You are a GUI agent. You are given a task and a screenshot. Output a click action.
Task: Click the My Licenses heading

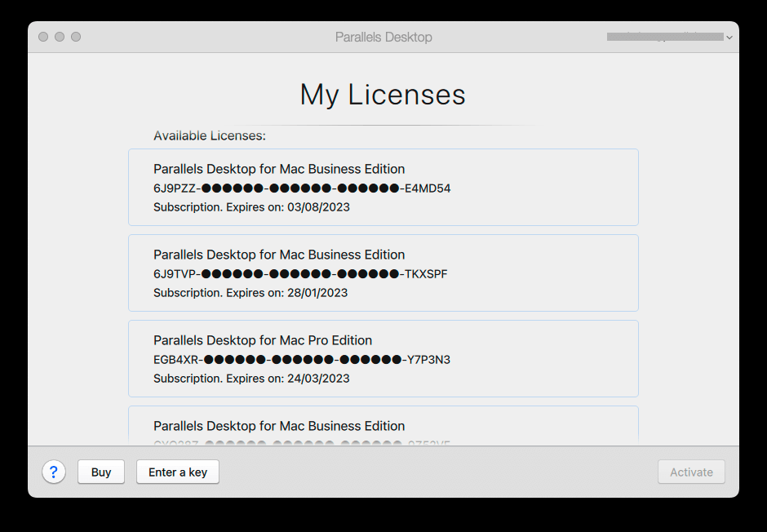click(x=383, y=95)
